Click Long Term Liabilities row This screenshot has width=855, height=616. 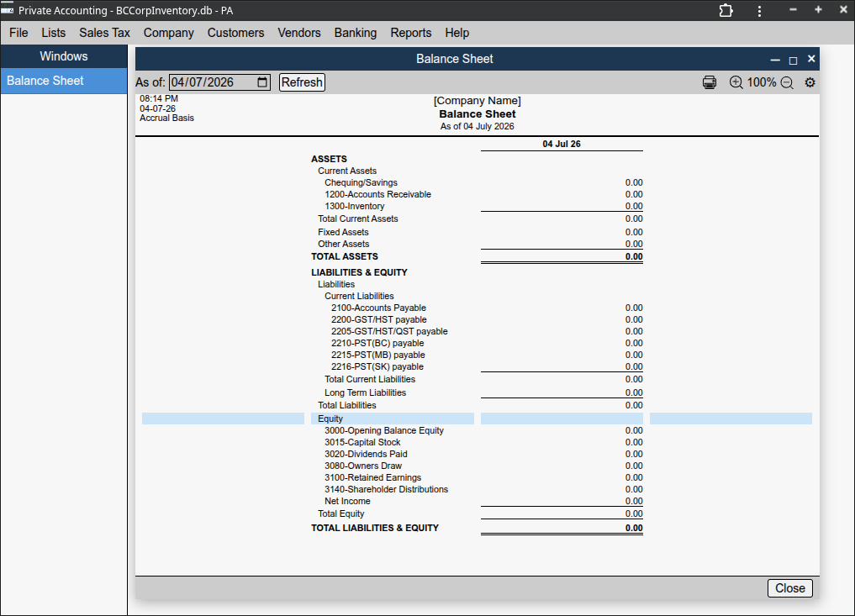(478, 392)
